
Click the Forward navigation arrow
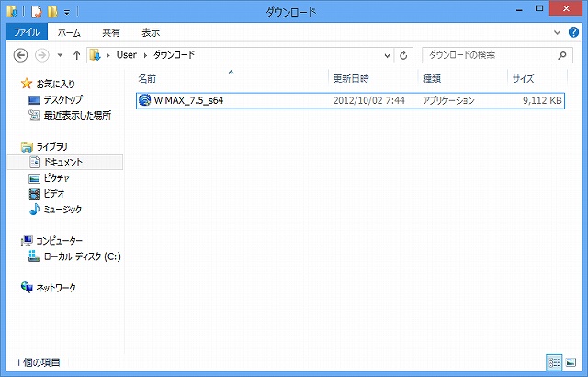[x=42, y=55]
